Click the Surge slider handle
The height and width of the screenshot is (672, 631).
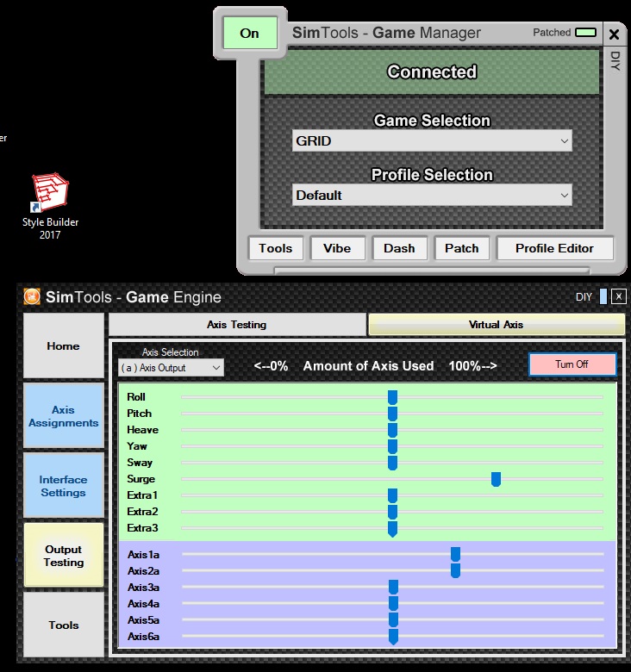(x=496, y=479)
